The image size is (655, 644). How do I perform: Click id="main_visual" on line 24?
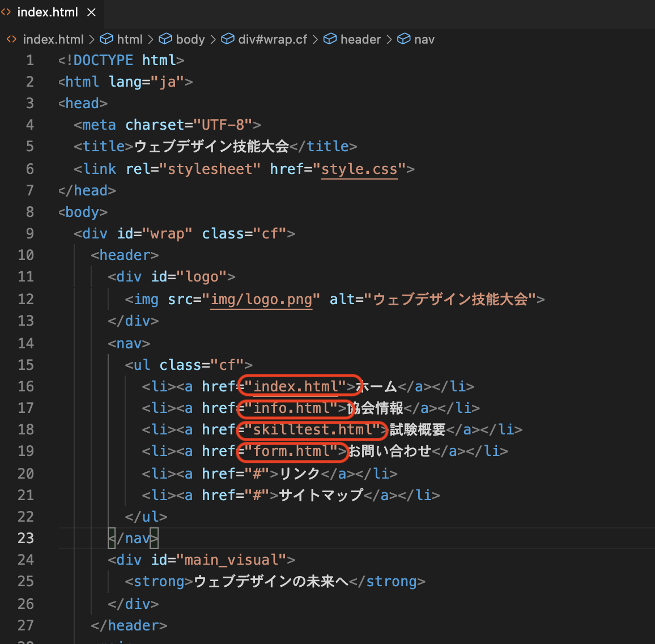[219, 560]
